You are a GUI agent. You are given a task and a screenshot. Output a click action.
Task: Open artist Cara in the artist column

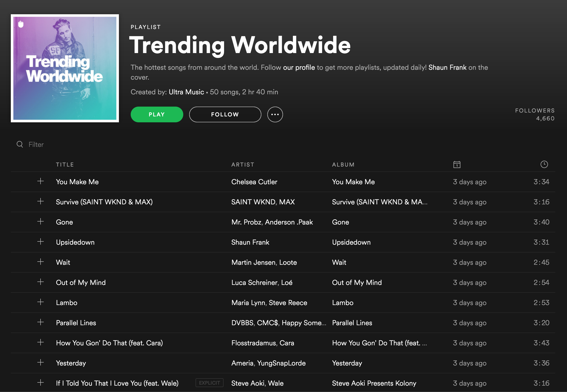coord(287,343)
